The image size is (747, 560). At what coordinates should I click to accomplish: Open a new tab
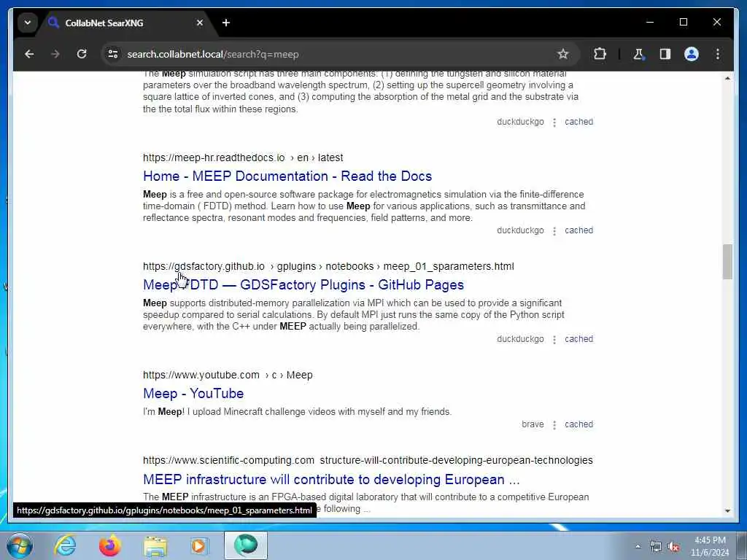(226, 23)
